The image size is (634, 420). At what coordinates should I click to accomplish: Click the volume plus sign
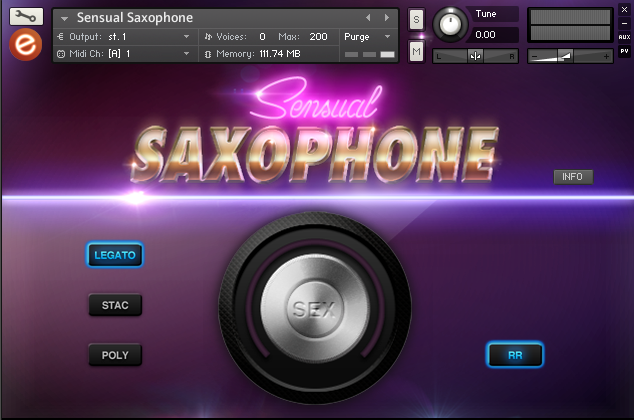(x=606, y=57)
